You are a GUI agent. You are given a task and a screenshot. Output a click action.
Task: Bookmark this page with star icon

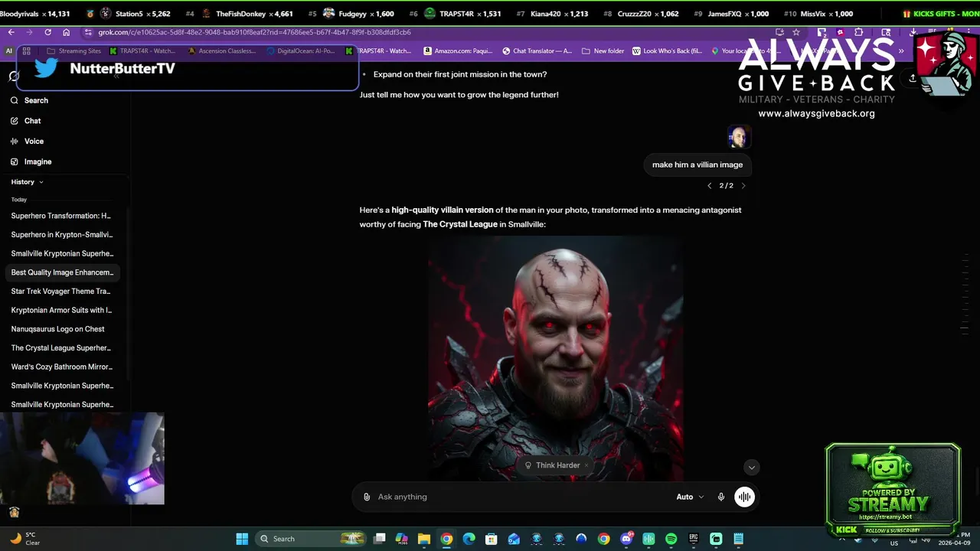tap(796, 32)
